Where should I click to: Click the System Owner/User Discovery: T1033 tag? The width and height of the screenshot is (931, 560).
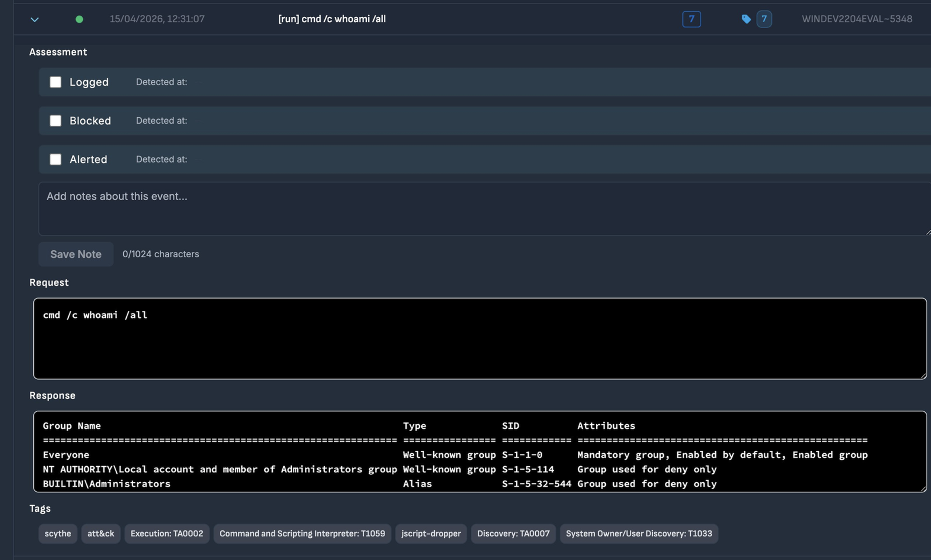coord(639,534)
